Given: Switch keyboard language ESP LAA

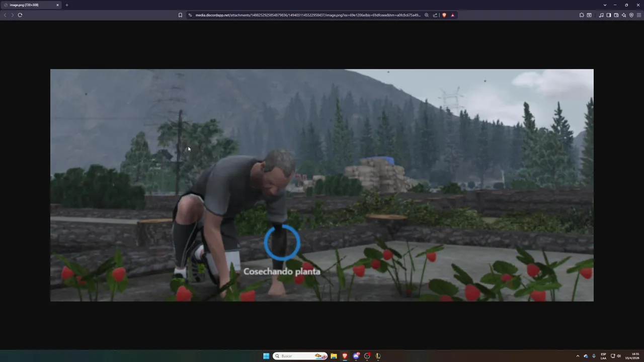Looking at the screenshot, I should pos(603,356).
